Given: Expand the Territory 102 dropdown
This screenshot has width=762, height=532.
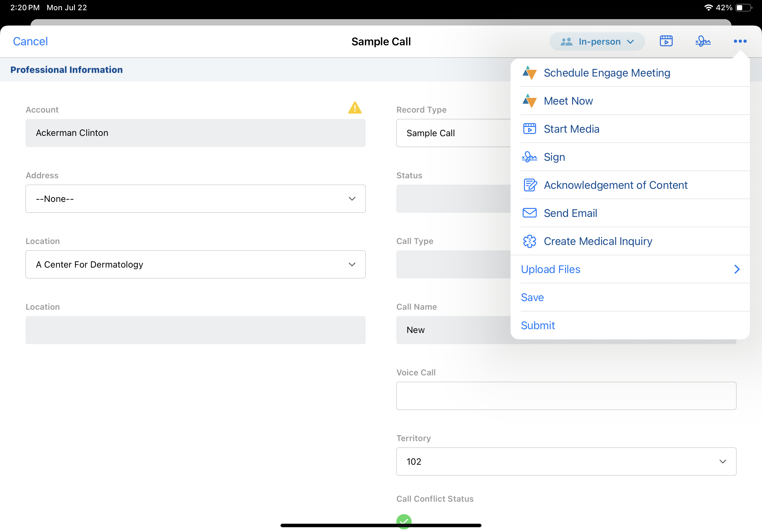Looking at the screenshot, I should (x=566, y=462).
